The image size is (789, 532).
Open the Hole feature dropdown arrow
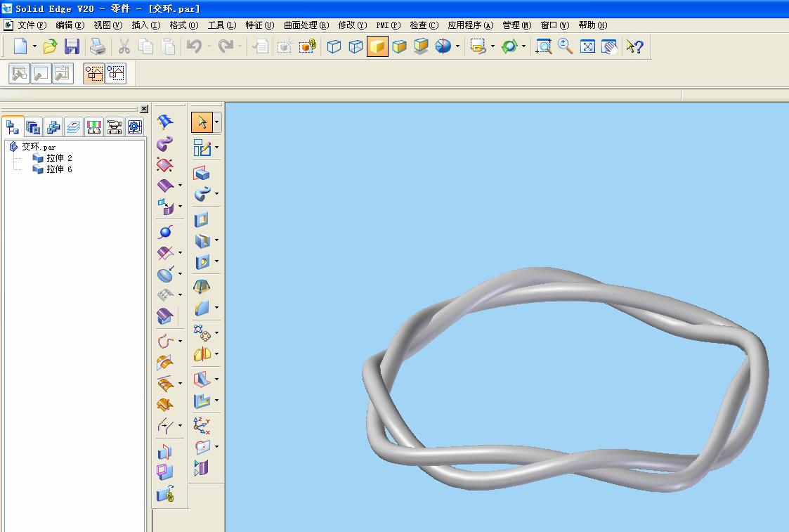click(217, 261)
